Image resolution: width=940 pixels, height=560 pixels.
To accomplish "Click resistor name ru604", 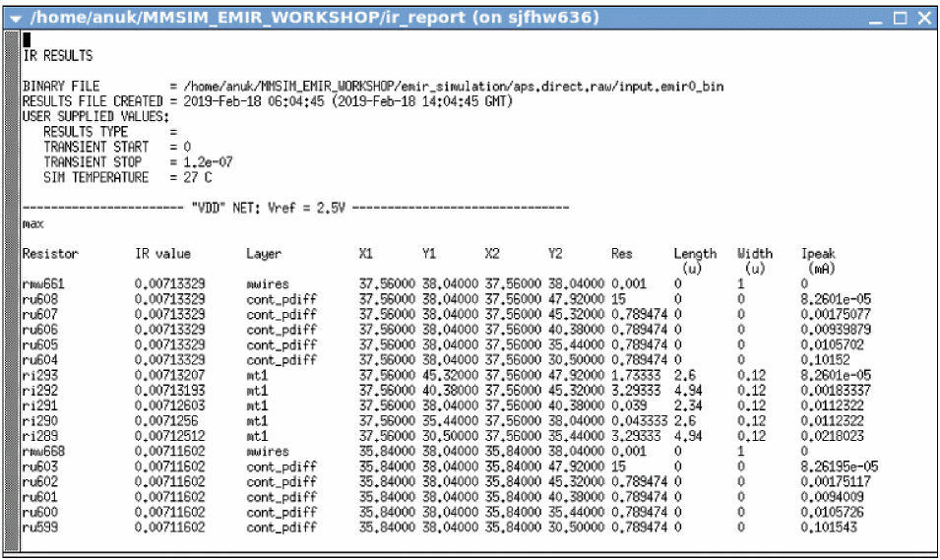I will [x=40, y=360].
